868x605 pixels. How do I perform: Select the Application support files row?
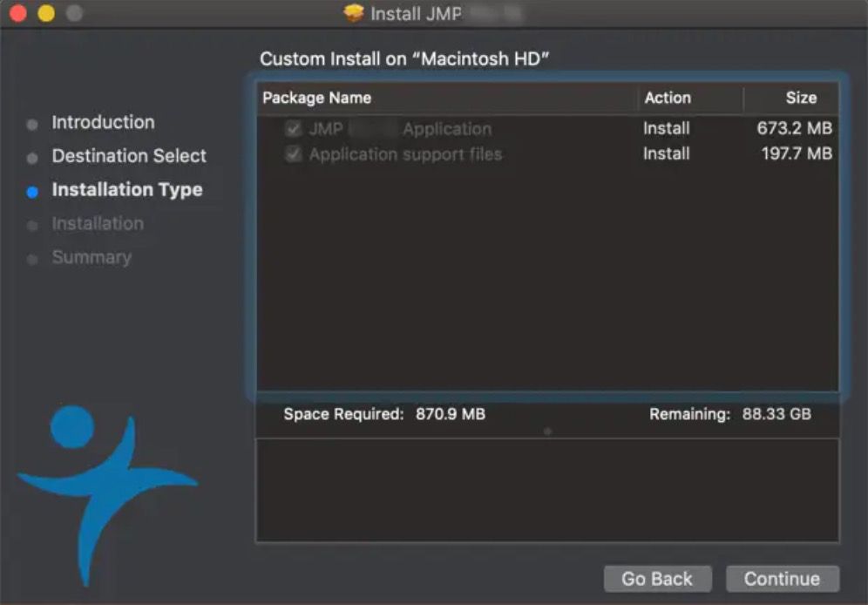tap(405, 154)
